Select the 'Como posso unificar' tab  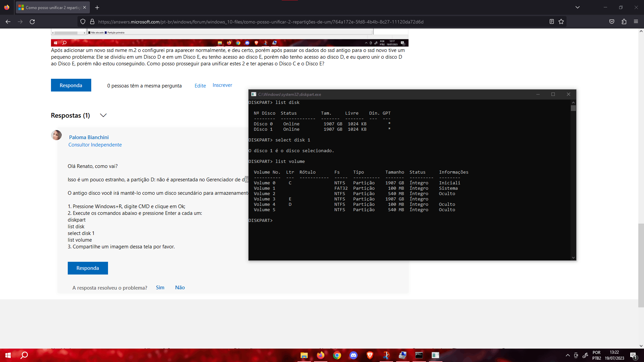[x=50, y=7]
